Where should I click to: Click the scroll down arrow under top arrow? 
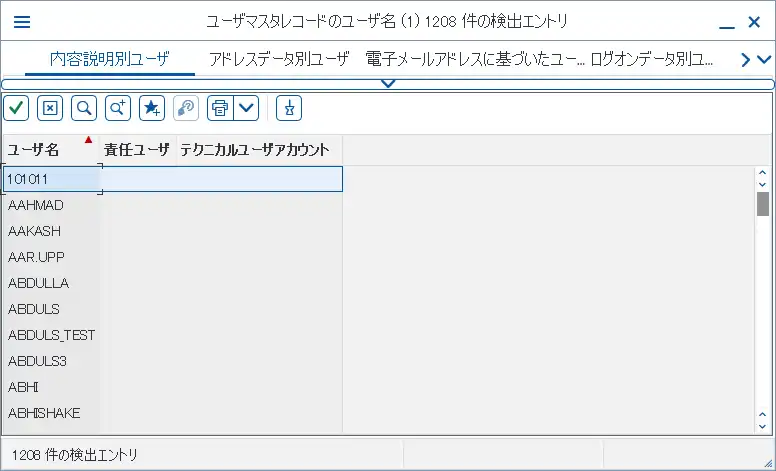tap(762, 185)
